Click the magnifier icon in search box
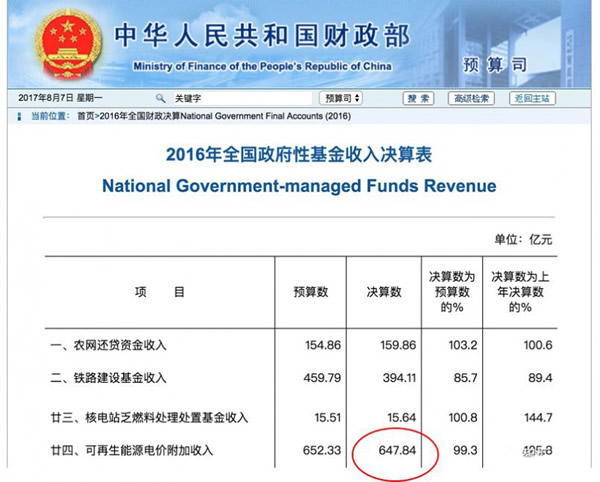 pos(161,99)
